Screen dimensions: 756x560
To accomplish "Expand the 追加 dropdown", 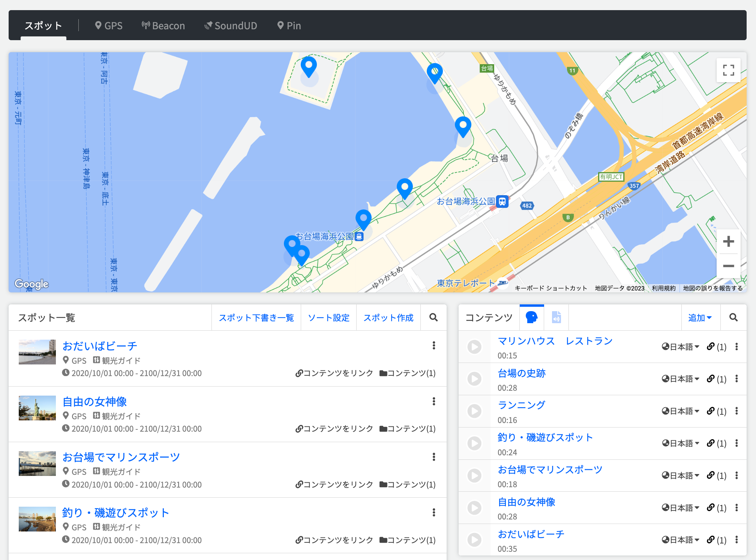I will [699, 318].
